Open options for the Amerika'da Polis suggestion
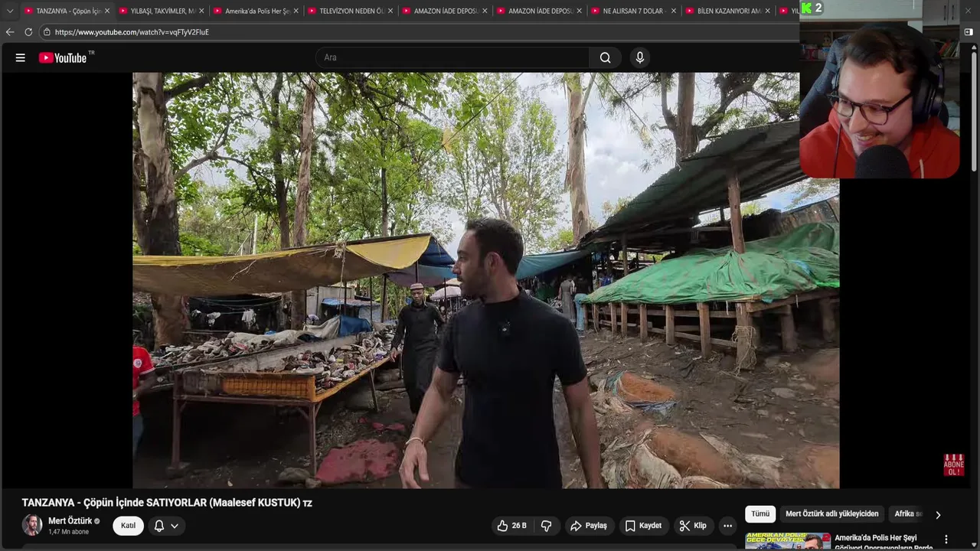 [x=946, y=540]
